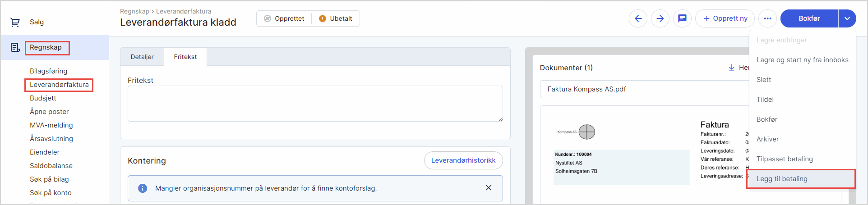Choose Legg til betaling from menu
Screen dimensions: 868x205
click(x=782, y=179)
